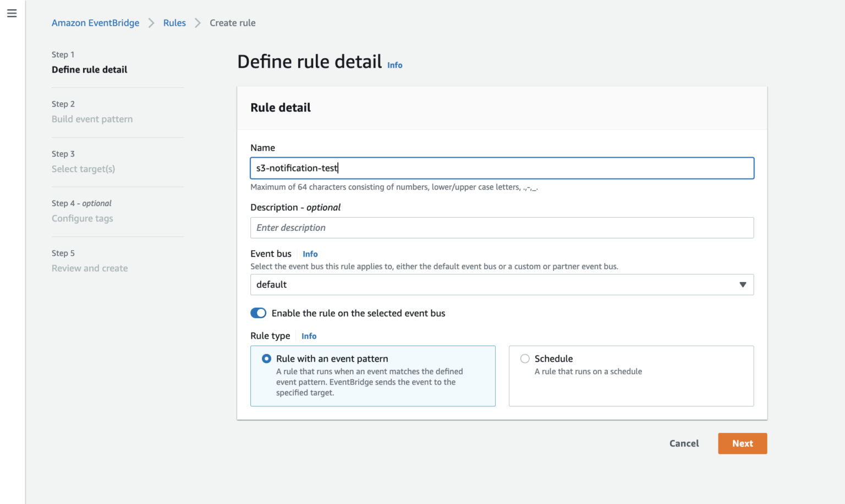The width and height of the screenshot is (845, 504).
Task: Open the Info link next to Event bus
Action: [x=310, y=254]
